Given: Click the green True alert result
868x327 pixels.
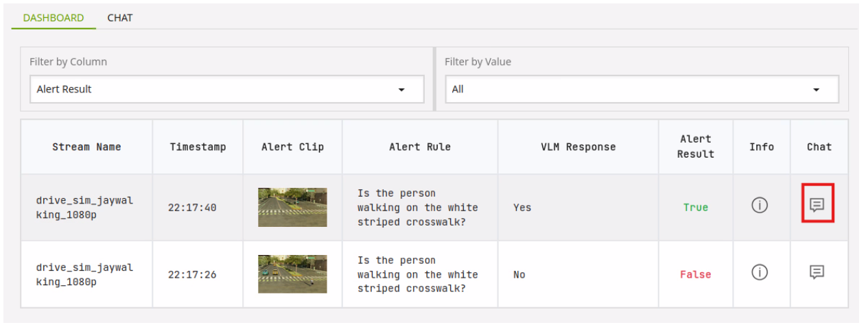Looking at the screenshot, I should tap(695, 207).
